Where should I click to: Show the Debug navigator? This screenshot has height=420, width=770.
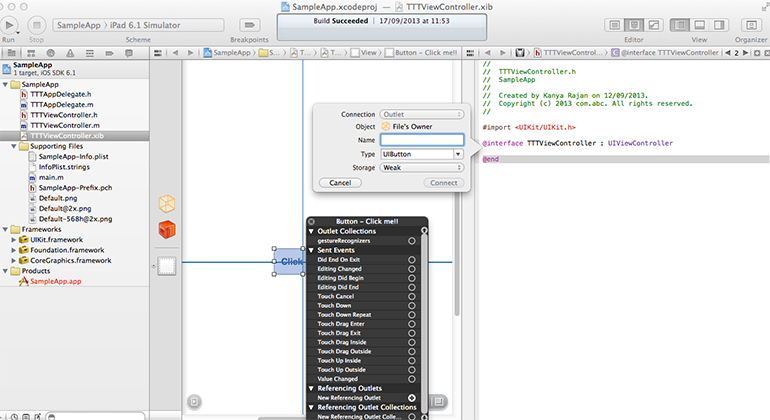tap(89, 53)
